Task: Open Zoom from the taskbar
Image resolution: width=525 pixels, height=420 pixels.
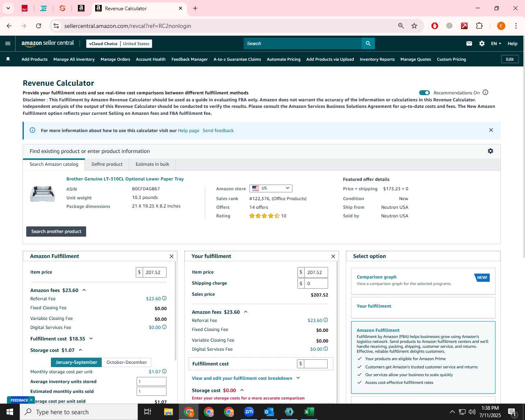Action: [x=249, y=412]
